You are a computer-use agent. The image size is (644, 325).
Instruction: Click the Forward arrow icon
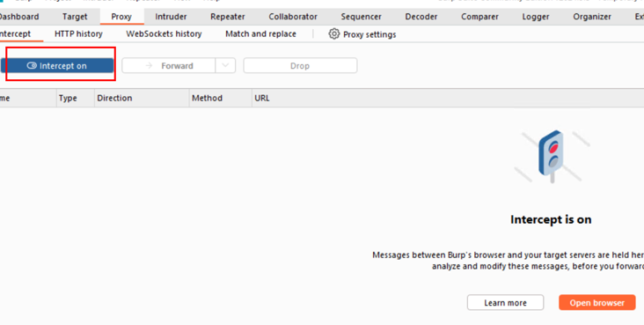149,66
